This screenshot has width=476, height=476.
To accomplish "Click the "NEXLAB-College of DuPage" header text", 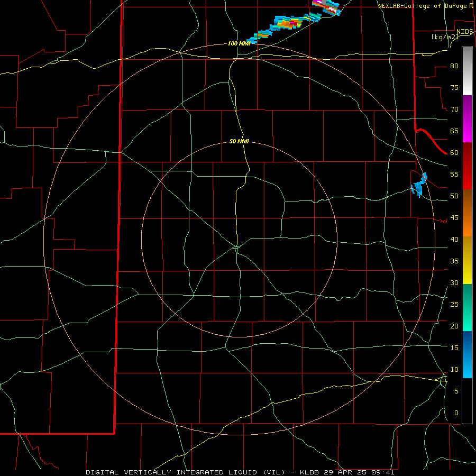I will coord(422,6).
